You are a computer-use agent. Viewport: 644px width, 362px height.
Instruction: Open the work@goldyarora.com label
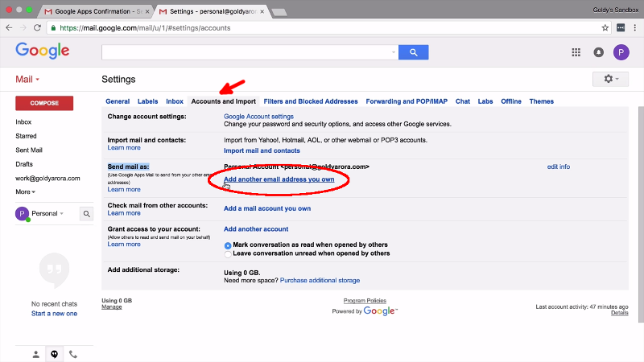tap(47, 178)
